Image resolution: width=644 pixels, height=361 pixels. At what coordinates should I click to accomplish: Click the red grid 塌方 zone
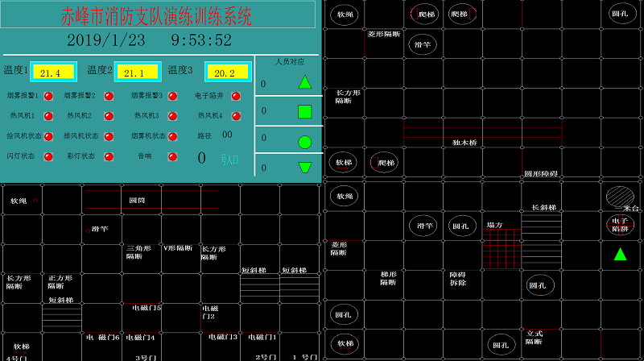[x=502, y=247]
